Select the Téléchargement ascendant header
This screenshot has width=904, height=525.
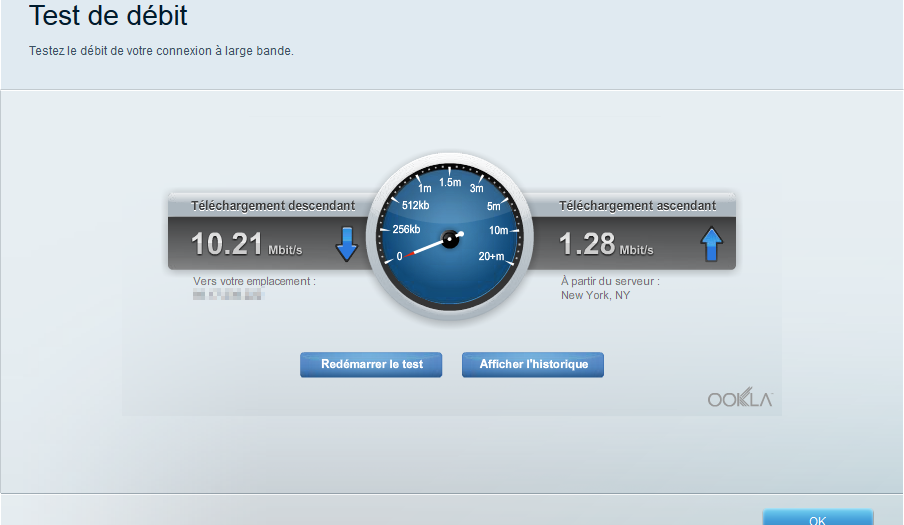[637, 205]
